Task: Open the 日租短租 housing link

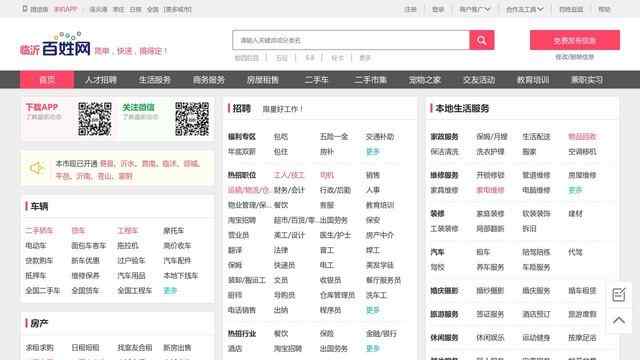Action: pyautogui.click(x=85, y=348)
